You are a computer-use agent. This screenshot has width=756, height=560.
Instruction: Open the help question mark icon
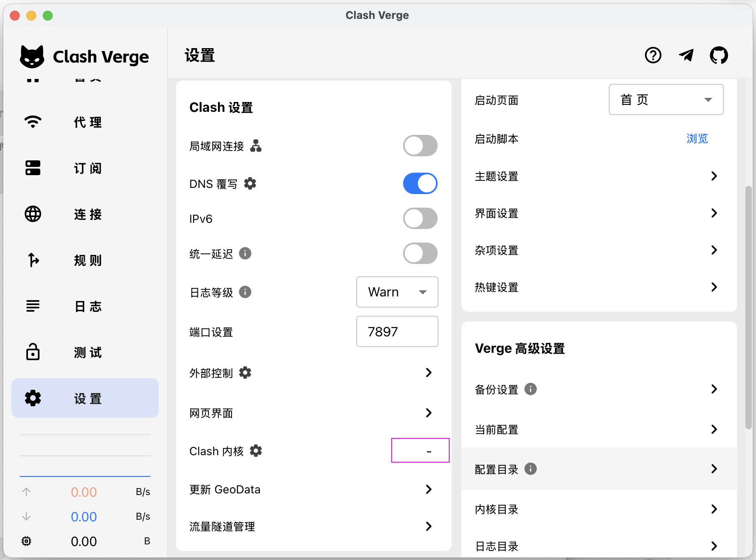(653, 55)
